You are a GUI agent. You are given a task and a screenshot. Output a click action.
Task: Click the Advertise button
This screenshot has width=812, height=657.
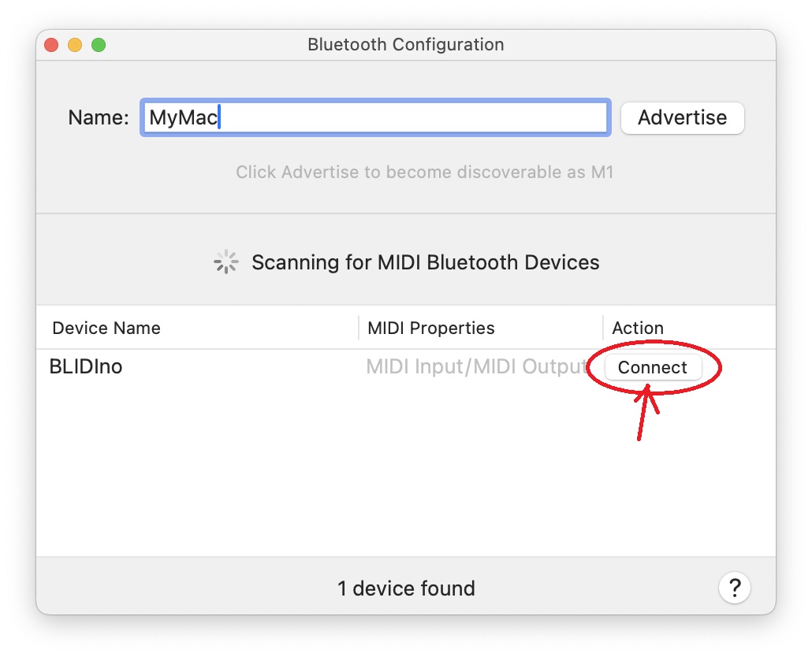682,118
